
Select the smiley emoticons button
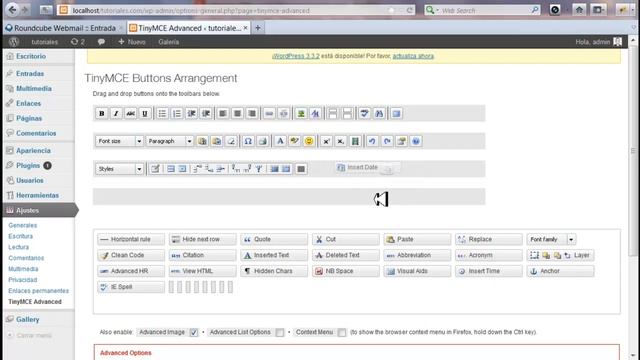[309, 141]
